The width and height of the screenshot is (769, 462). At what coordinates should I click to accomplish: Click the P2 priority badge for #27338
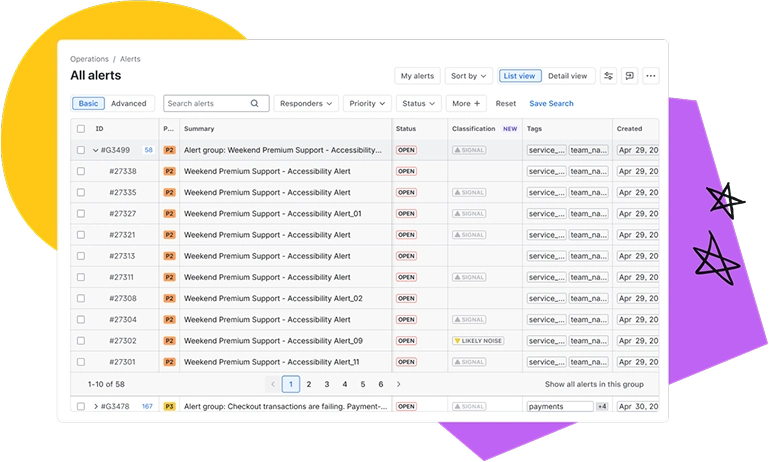[169, 171]
